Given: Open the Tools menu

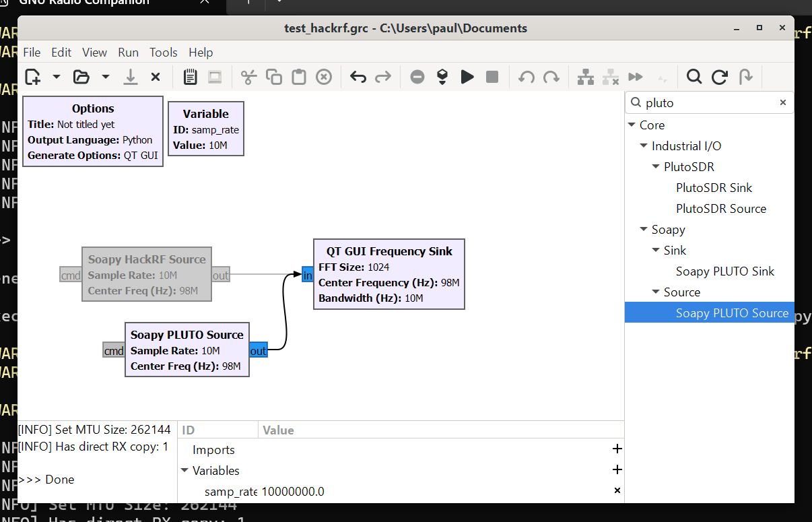Looking at the screenshot, I should [x=164, y=52].
